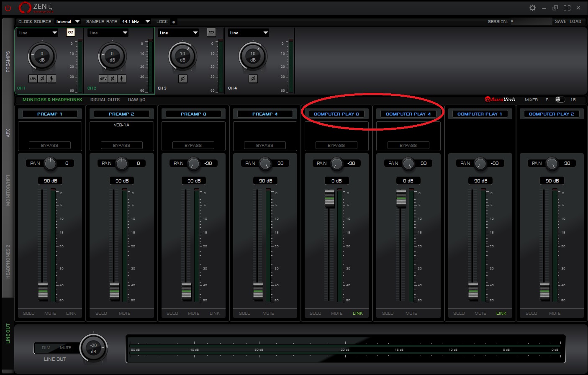Solo the PREAMP 1 channel
Image resolution: width=588 pixels, height=375 pixels.
(x=29, y=313)
